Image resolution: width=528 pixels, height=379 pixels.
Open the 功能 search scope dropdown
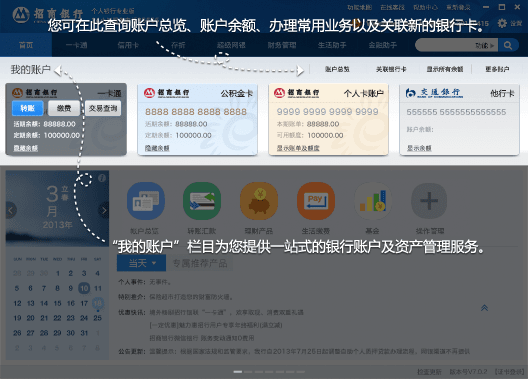(485, 45)
